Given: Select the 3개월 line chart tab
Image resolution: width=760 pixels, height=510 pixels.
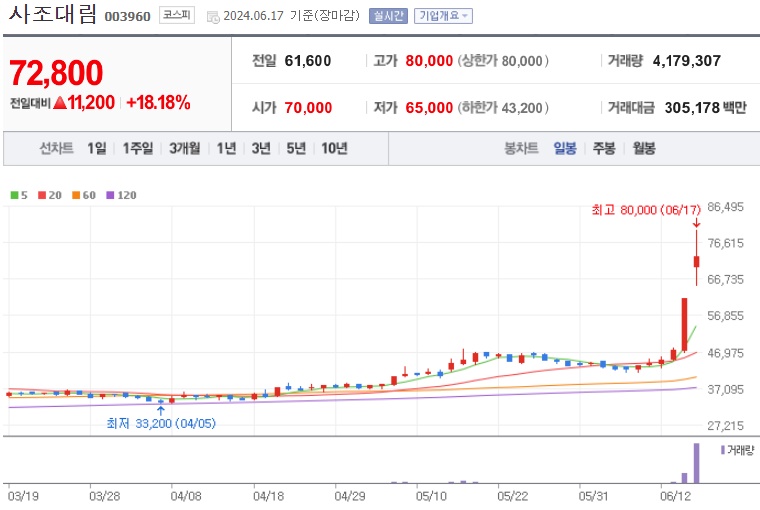Looking at the screenshot, I should click(x=185, y=148).
